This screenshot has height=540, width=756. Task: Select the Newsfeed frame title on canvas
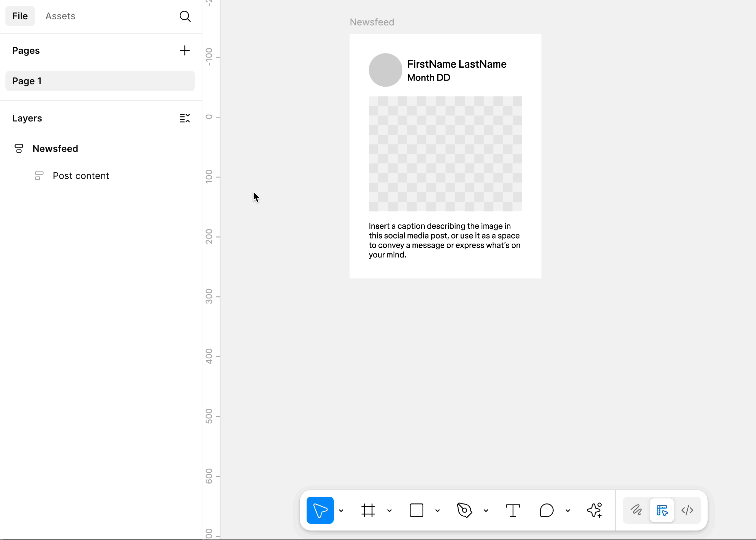click(x=372, y=22)
